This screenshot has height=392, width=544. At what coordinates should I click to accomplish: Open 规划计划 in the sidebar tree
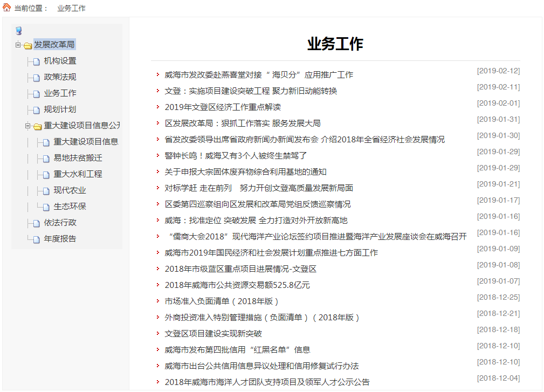point(60,109)
